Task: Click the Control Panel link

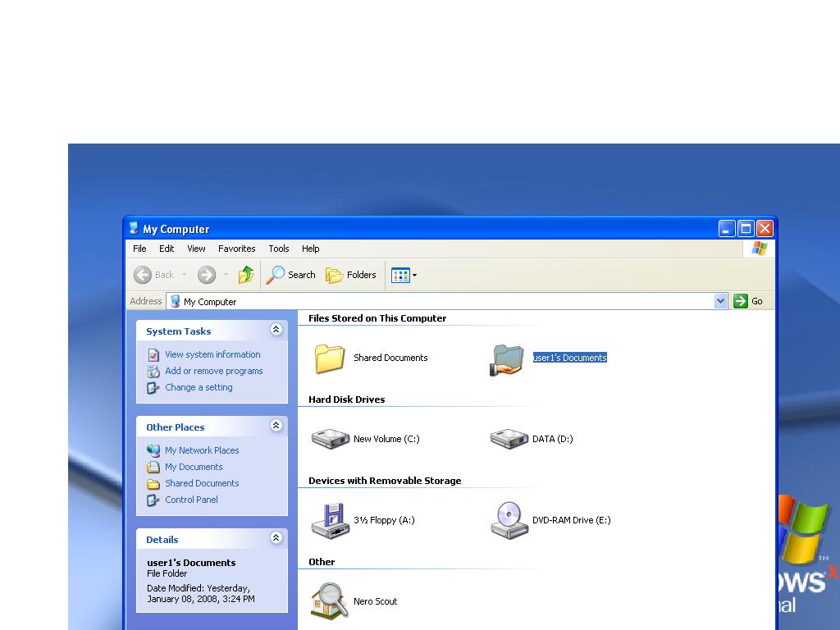Action: click(x=191, y=500)
